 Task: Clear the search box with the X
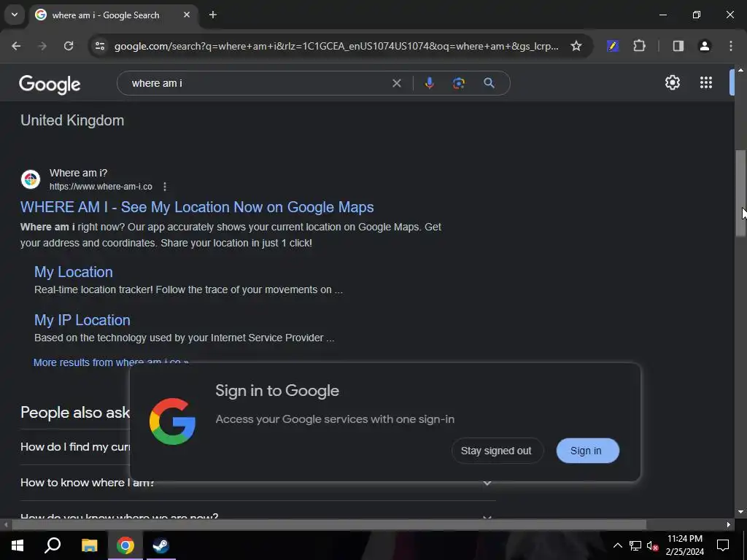396,83
